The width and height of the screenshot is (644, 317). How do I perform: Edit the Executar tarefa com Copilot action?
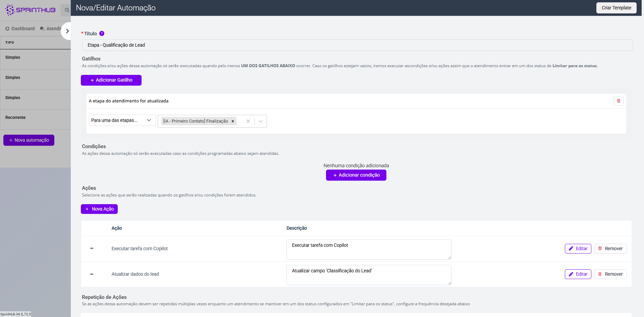point(578,249)
